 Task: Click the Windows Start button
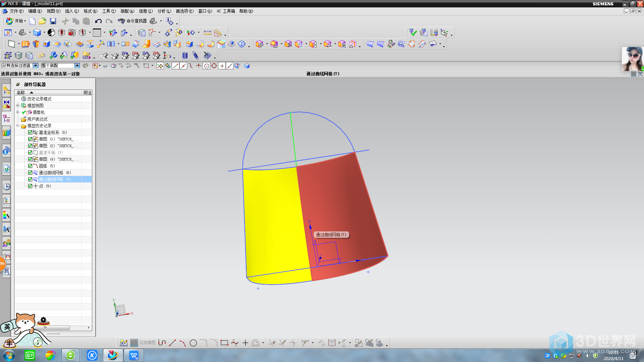(x=9, y=355)
